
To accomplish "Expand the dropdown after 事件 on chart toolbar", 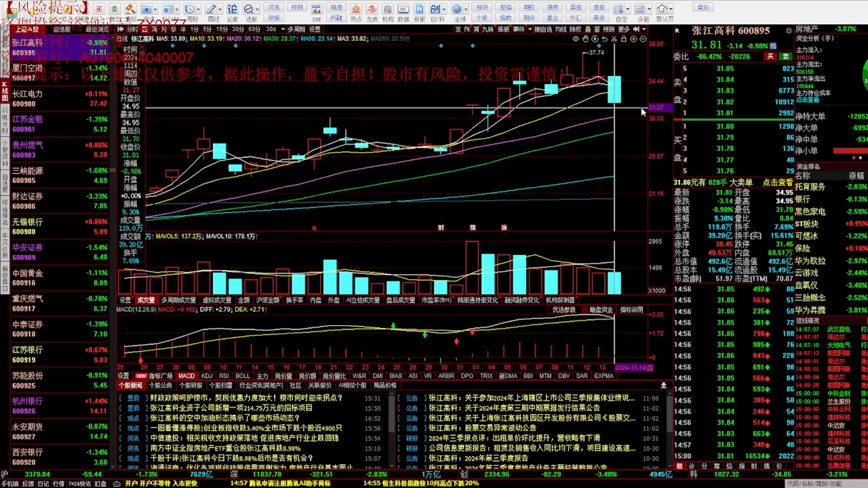I will point(530,29).
